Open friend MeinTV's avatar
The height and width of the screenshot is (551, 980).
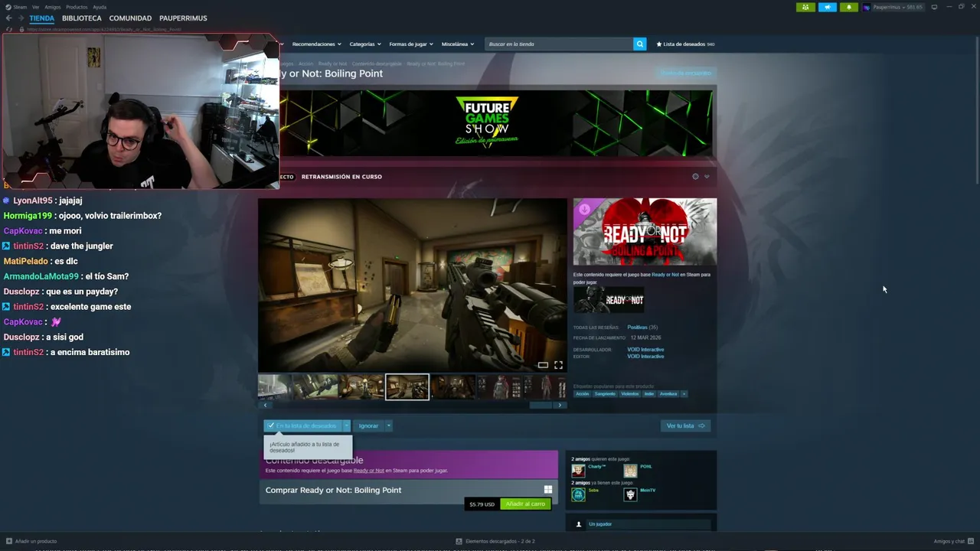click(x=630, y=494)
